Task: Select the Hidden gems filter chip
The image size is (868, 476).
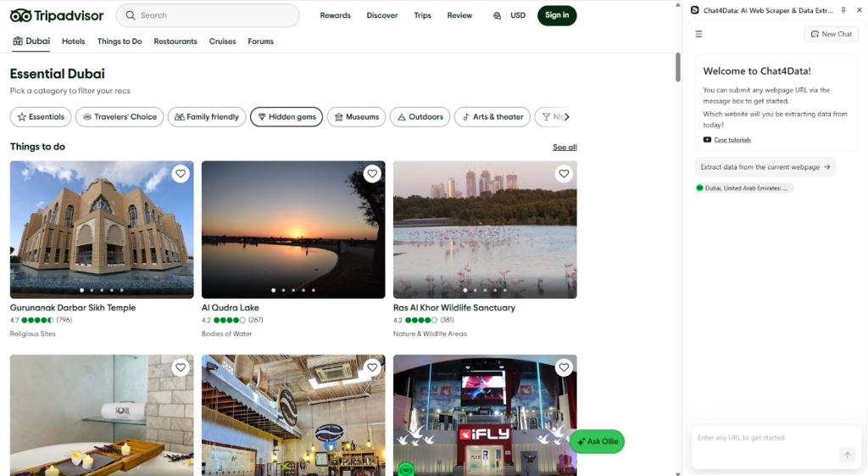Action: pyautogui.click(x=287, y=117)
